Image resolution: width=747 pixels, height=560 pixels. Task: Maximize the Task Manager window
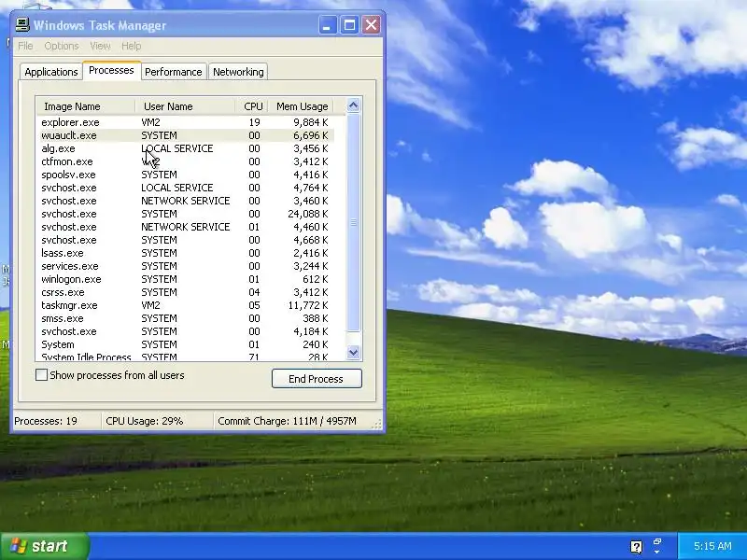(x=349, y=25)
